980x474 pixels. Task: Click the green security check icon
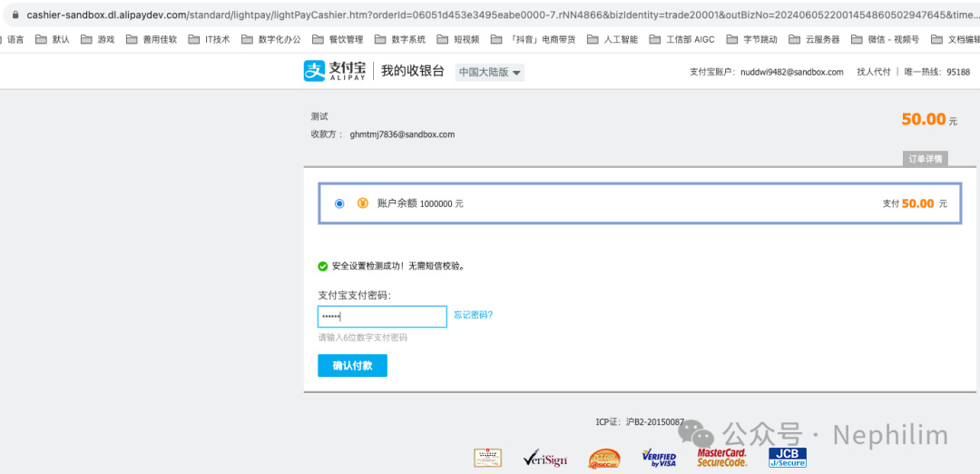click(x=322, y=266)
